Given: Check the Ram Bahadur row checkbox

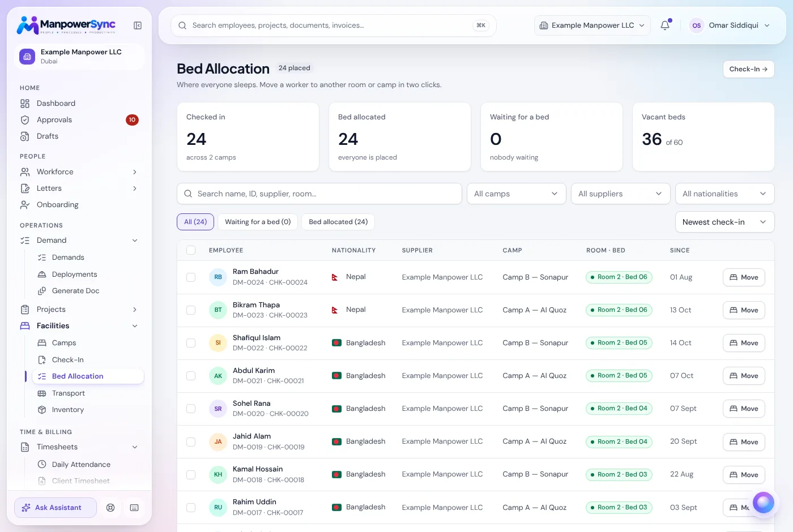Looking at the screenshot, I should coord(191,277).
